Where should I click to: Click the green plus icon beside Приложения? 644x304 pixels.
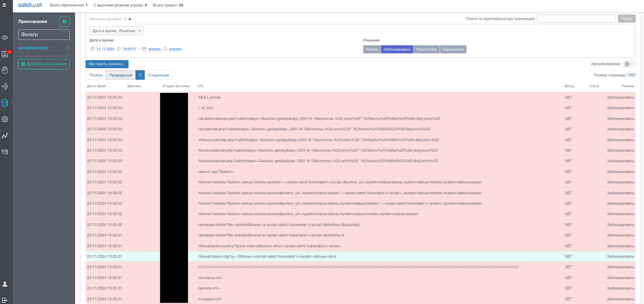[64, 21]
